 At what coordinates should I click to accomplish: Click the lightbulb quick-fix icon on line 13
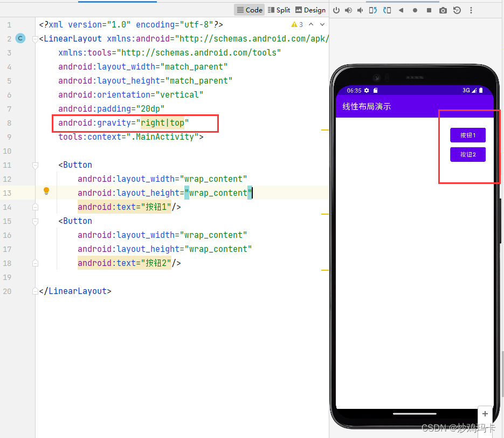pos(46,191)
